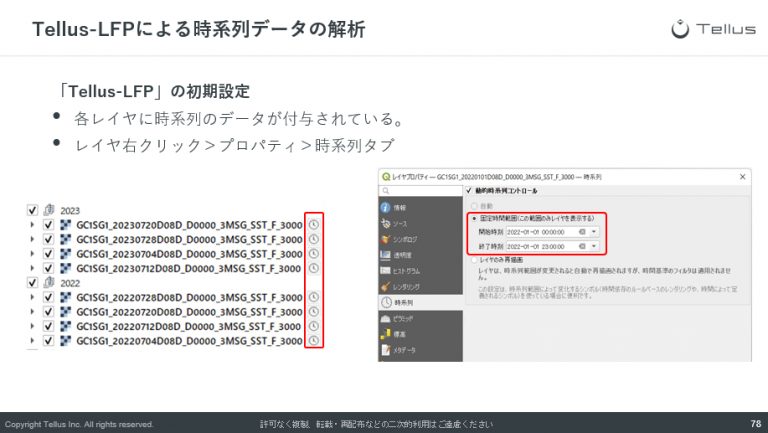
Task: Toggle visibility checkbox of GC1SG1_20230712D08D layer
Action: click(48, 268)
